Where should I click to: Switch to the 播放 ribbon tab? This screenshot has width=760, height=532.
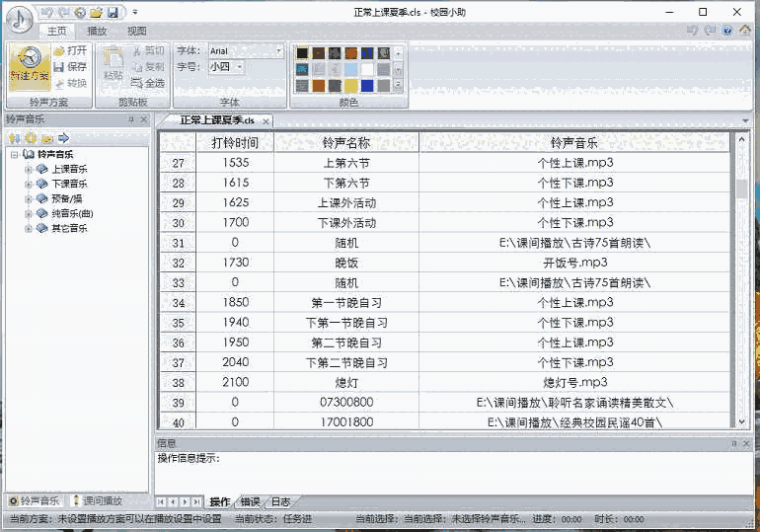[97, 31]
